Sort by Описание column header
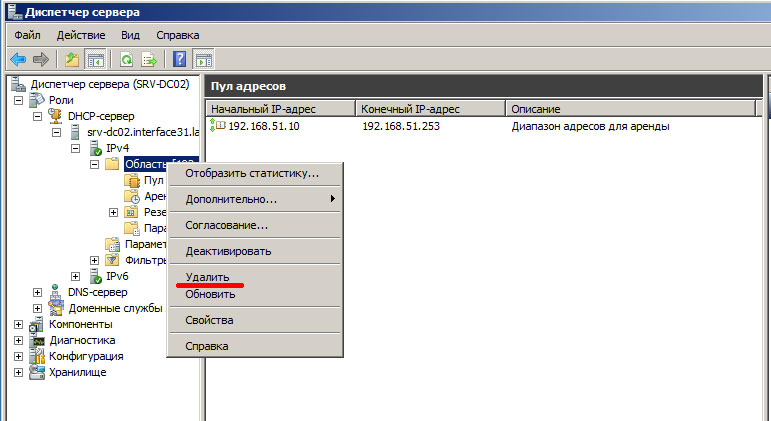 pyautogui.click(x=631, y=109)
